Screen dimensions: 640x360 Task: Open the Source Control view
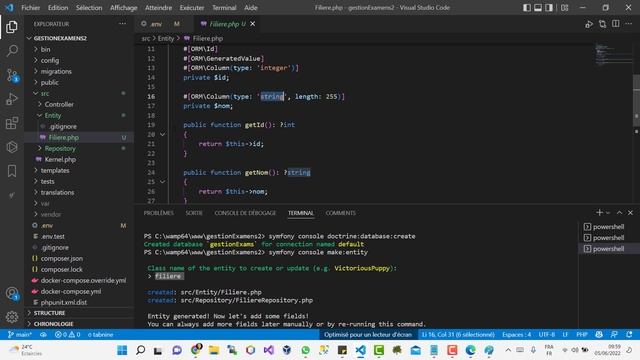tap(12, 75)
